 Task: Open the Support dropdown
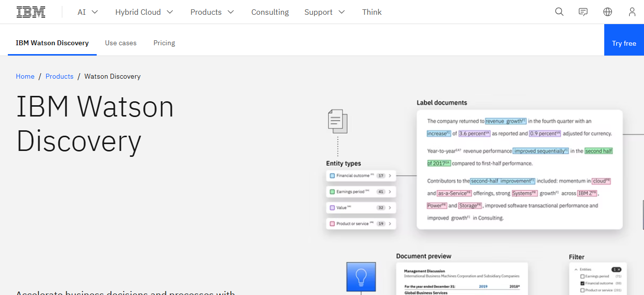pyautogui.click(x=324, y=12)
